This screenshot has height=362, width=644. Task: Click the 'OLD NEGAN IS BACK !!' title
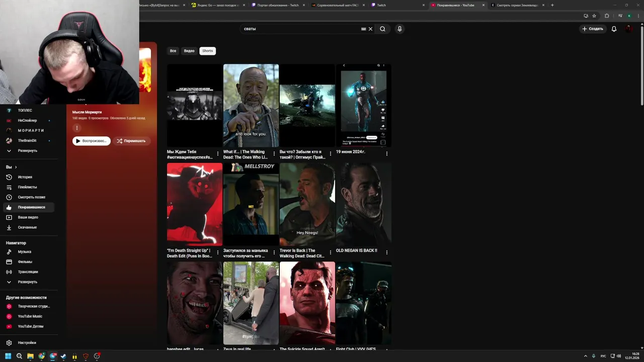click(356, 250)
